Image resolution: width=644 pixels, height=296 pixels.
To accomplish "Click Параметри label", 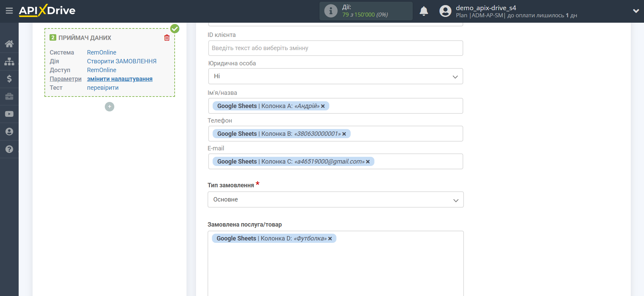I will pyautogui.click(x=65, y=79).
